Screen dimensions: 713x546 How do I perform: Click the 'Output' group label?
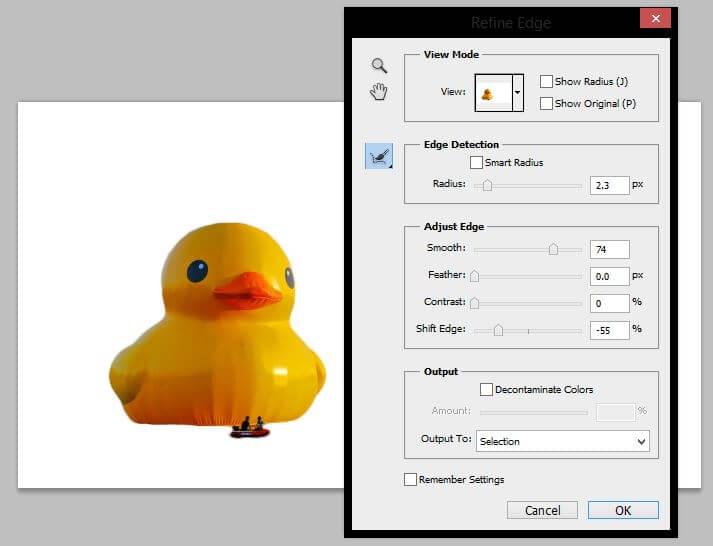441,371
